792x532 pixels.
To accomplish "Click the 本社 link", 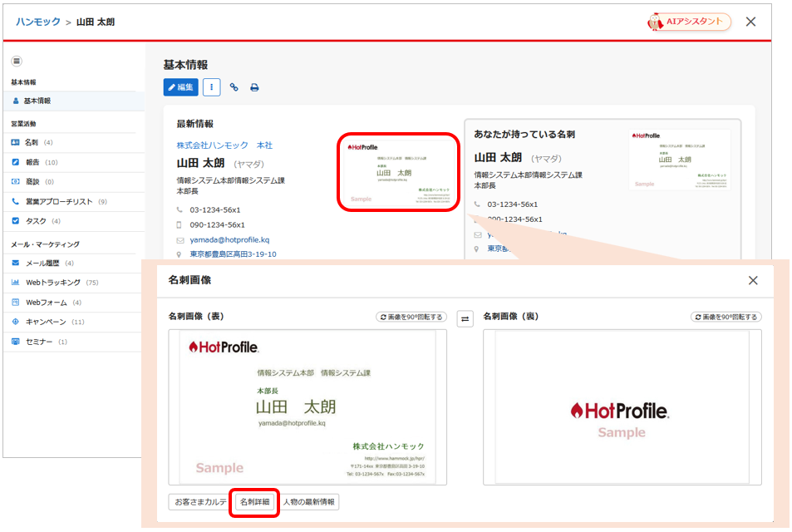I will pyautogui.click(x=264, y=145).
